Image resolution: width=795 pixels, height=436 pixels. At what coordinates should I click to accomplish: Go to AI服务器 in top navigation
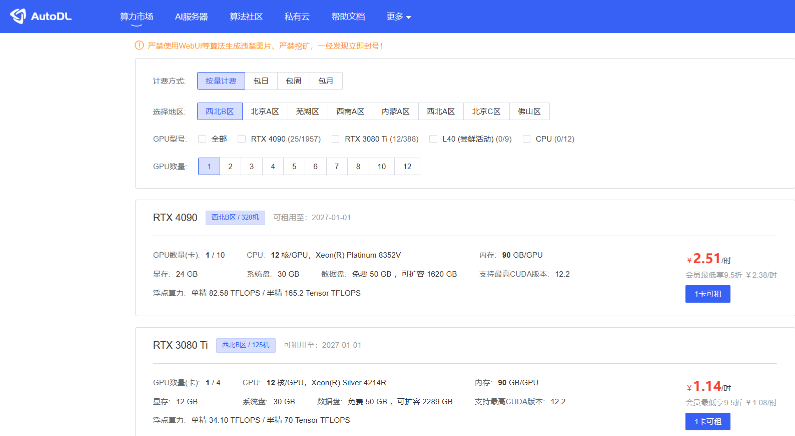(x=191, y=17)
